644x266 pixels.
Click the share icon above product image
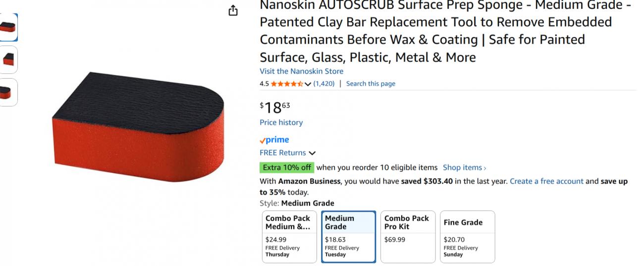coord(233,10)
